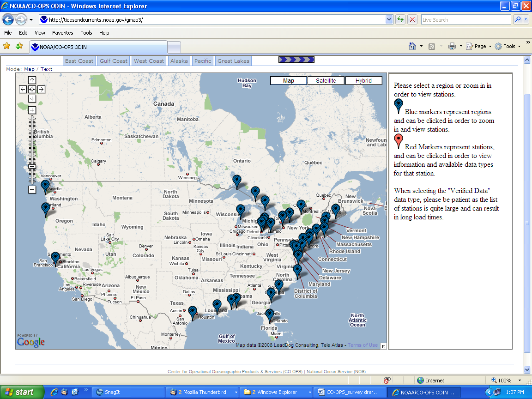The image size is (532, 399).
Task: Select the East Coast region tab
Action: (x=79, y=61)
